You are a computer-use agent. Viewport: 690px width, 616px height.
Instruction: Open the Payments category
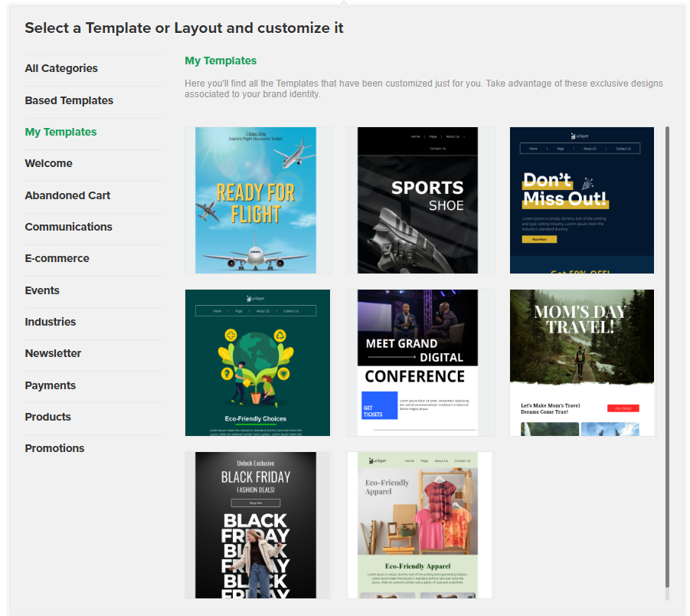click(50, 385)
